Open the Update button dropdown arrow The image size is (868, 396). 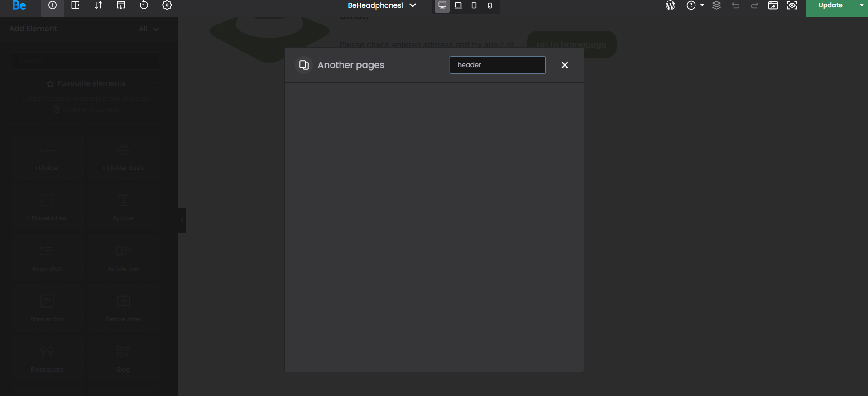click(861, 5)
